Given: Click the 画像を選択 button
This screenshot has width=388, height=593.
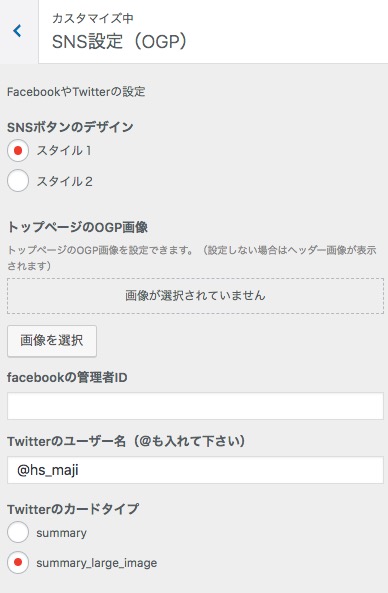Looking at the screenshot, I should [x=52, y=340].
